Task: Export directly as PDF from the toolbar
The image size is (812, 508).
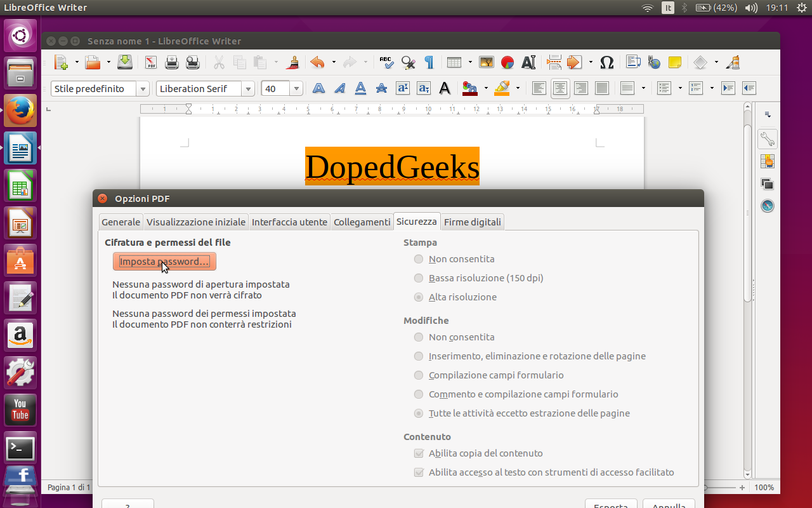Action: (x=151, y=62)
